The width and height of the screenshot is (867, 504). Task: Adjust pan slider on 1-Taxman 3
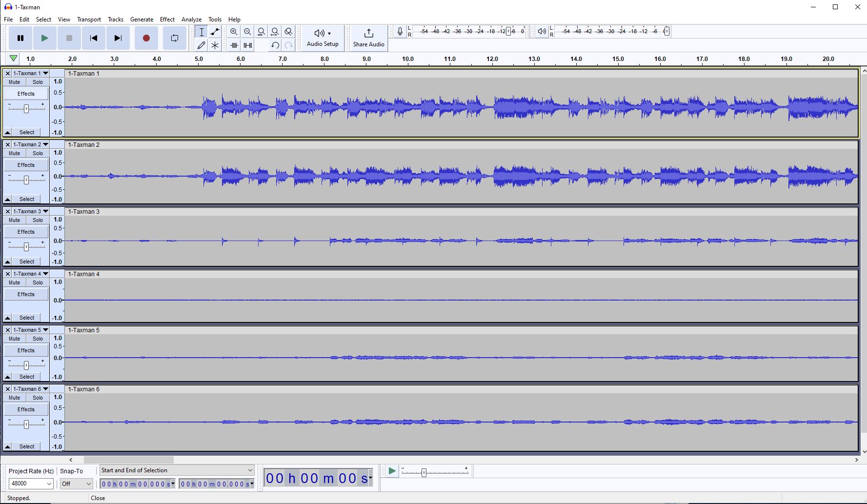(26, 246)
